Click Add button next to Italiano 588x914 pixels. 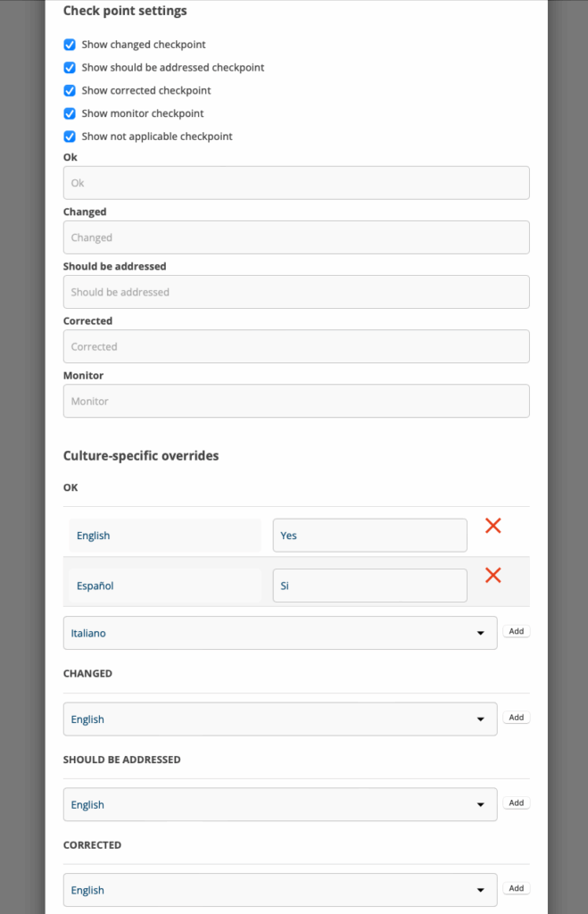click(516, 632)
